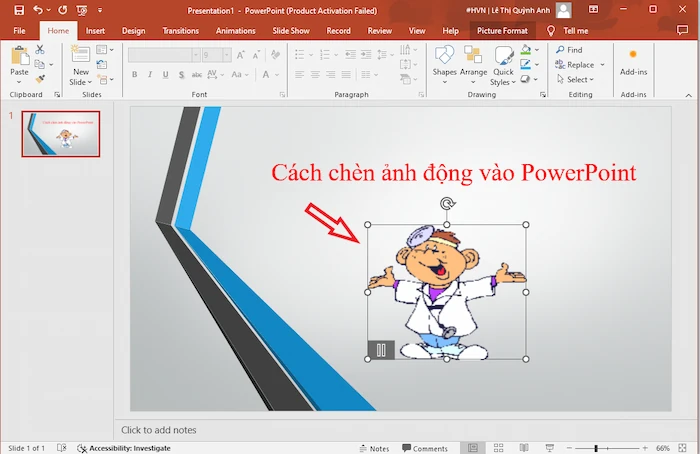Click the 'Click to add notes' area
This screenshot has height=454, width=700.
click(x=158, y=430)
